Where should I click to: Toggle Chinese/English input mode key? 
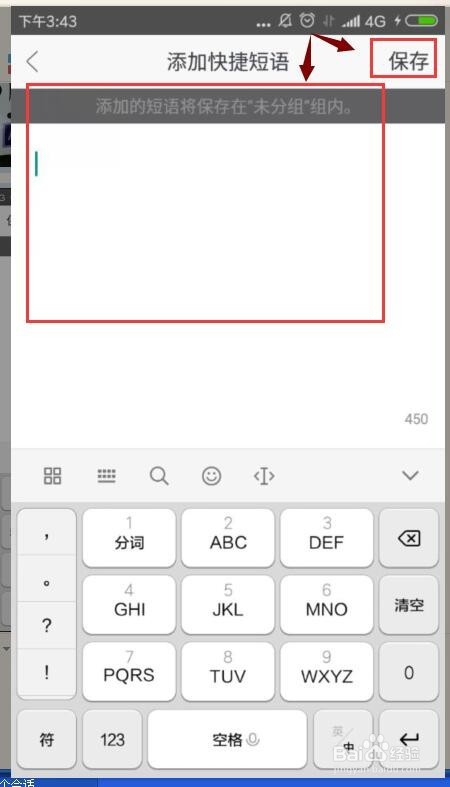[344, 739]
